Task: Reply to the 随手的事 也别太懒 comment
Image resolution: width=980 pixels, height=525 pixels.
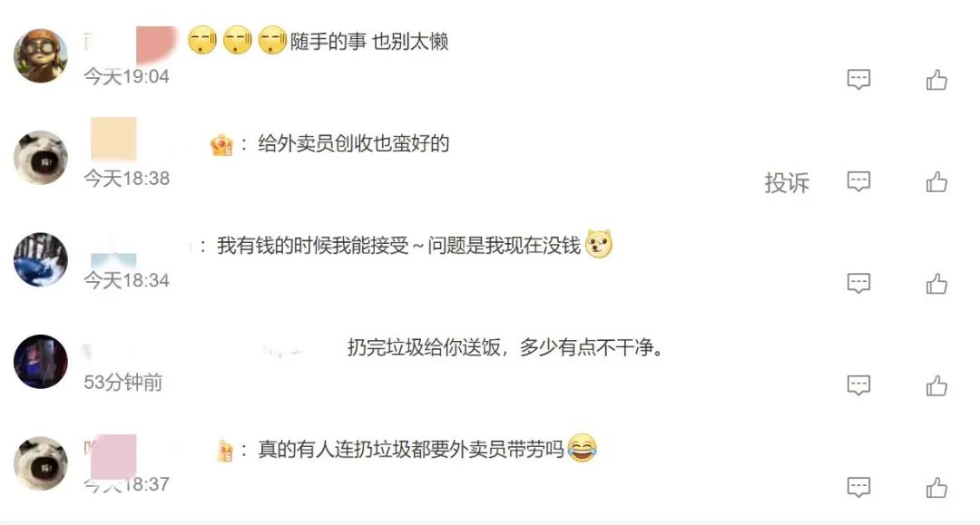Action: coord(858,79)
